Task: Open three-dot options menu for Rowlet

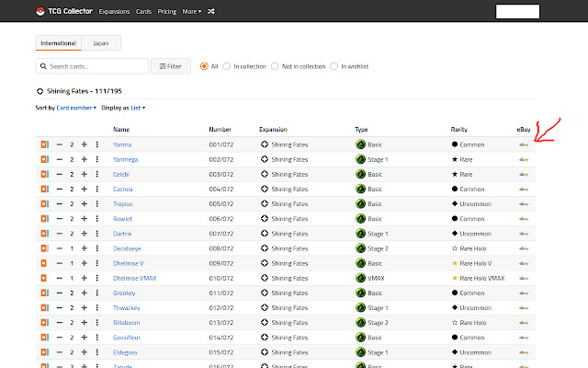Action: (96, 219)
